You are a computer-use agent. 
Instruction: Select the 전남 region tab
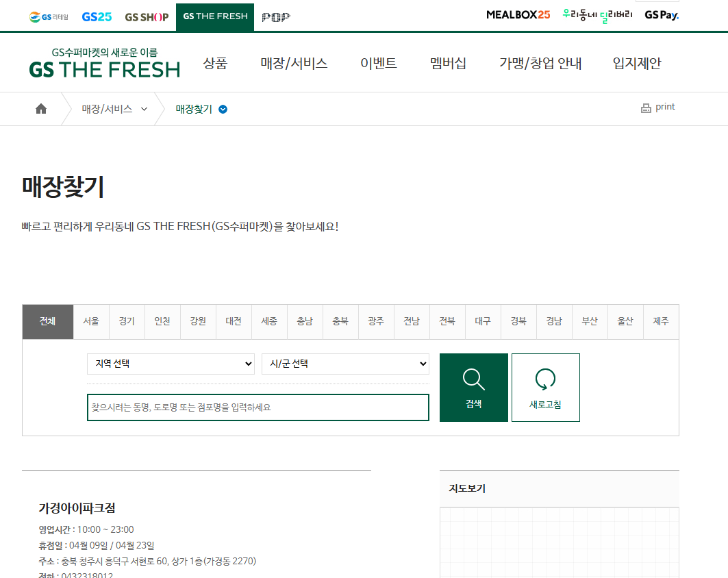pos(412,321)
